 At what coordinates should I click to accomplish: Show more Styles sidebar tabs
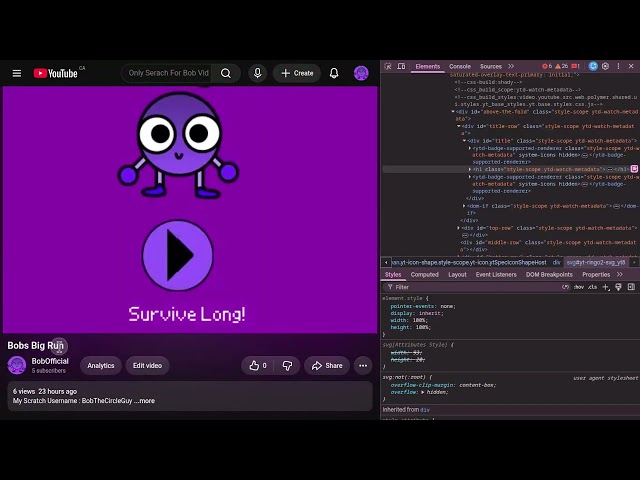pos(620,275)
